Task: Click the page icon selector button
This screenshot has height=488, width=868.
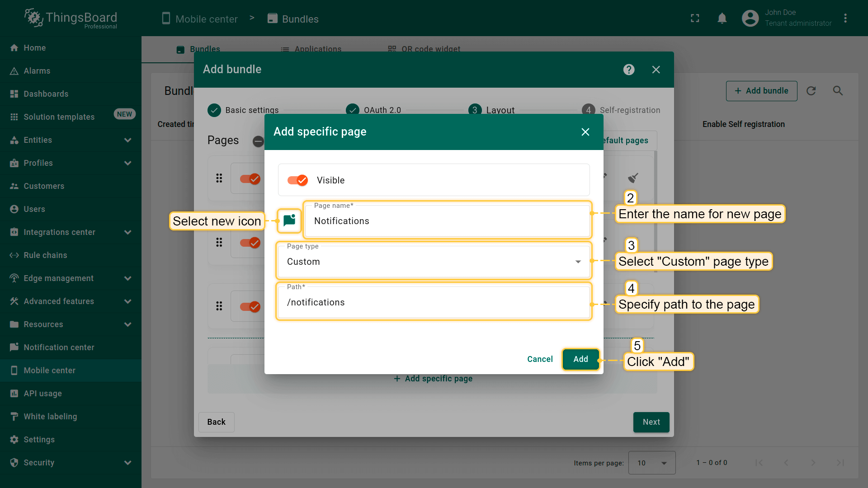Action: click(x=289, y=221)
